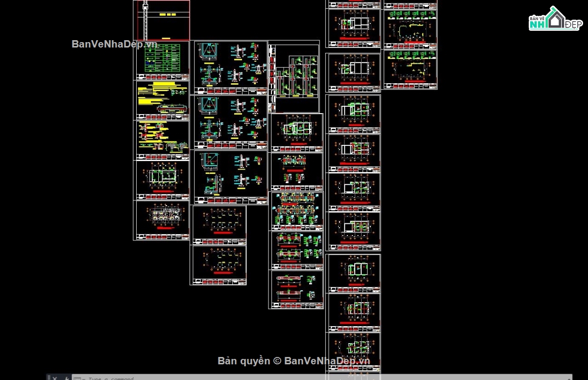Screen dimensions: 588x380
Task: Pick the bottom sheet in the second column
Action: (x=219, y=264)
